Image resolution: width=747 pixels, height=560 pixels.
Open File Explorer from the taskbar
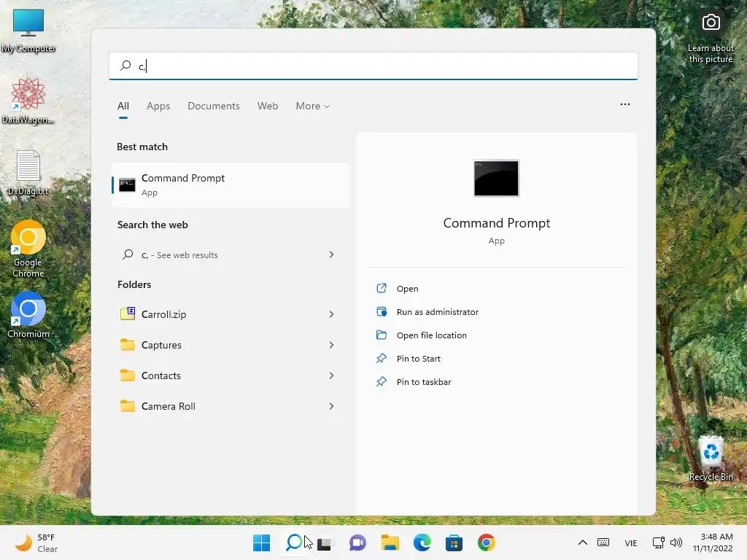[x=390, y=542]
